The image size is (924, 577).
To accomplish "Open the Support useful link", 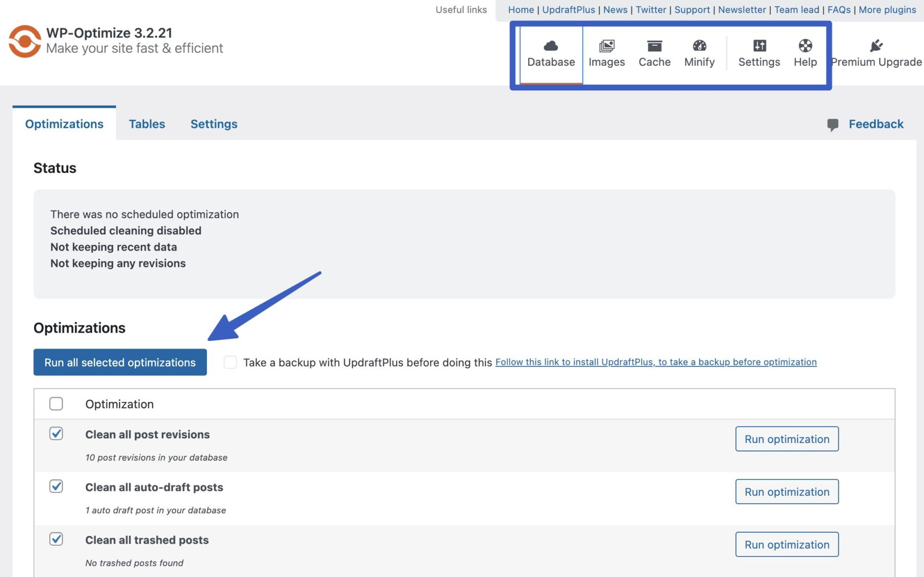I will pyautogui.click(x=692, y=9).
